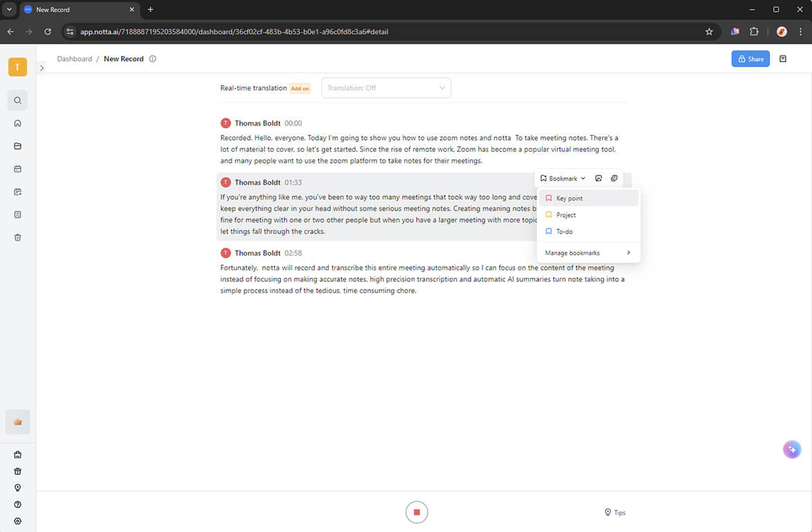The image size is (812, 532).
Task: Select the To-do bookmark option
Action: (x=589, y=231)
